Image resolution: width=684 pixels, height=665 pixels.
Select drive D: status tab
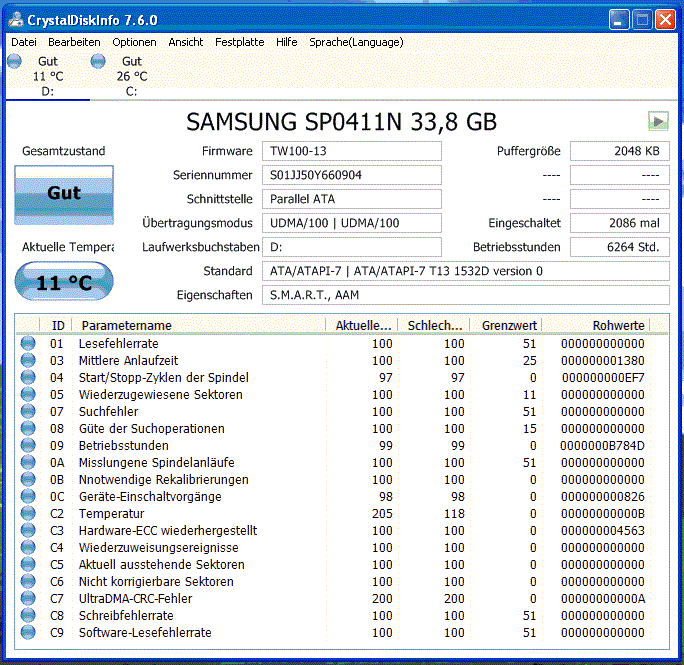pos(48,76)
